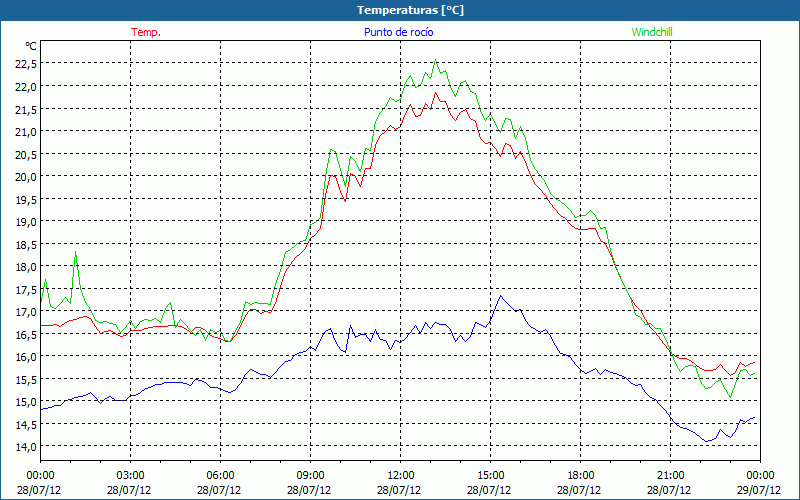The height and width of the screenshot is (500, 800).
Task: Click the 06:00 time axis label
Action: coord(220,475)
